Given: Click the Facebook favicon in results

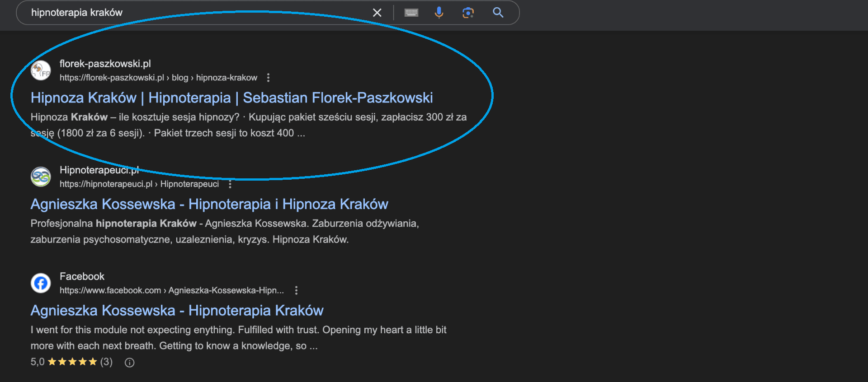Looking at the screenshot, I should click(x=41, y=283).
